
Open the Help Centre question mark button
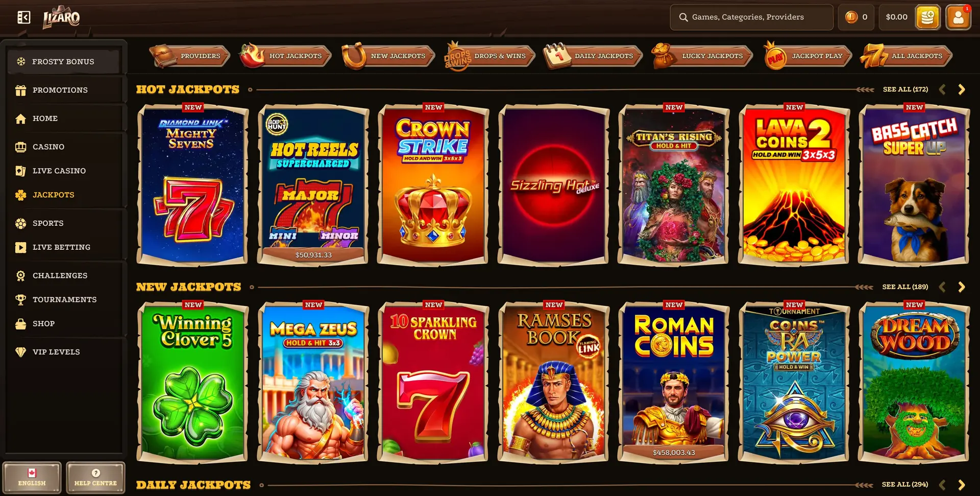coord(95,478)
